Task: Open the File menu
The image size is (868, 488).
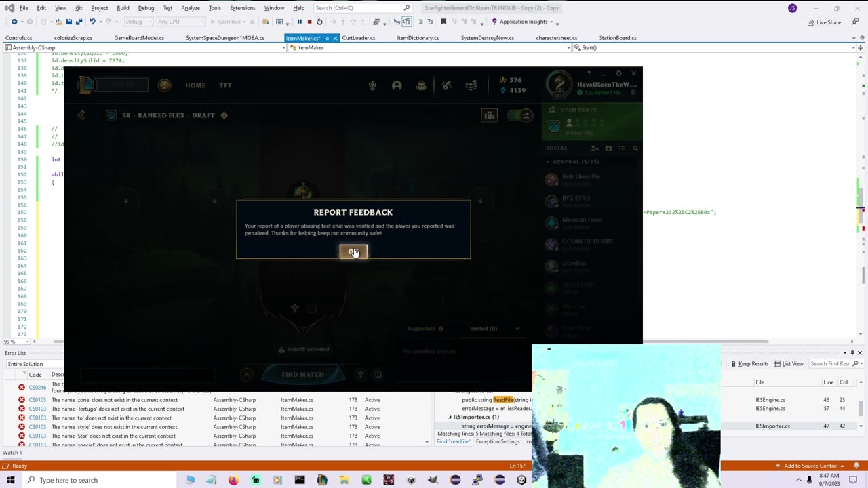Action: click(x=24, y=8)
